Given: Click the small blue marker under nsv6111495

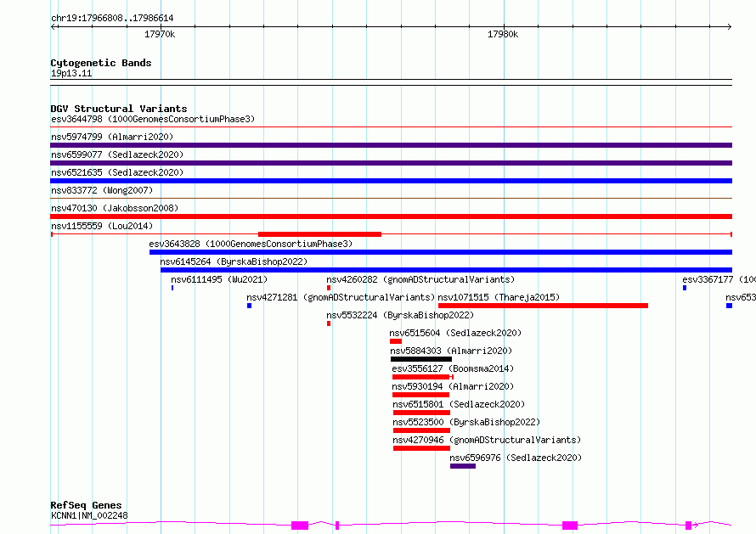Looking at the screenshot, I should pyautogui.click(x=172, y=288).
